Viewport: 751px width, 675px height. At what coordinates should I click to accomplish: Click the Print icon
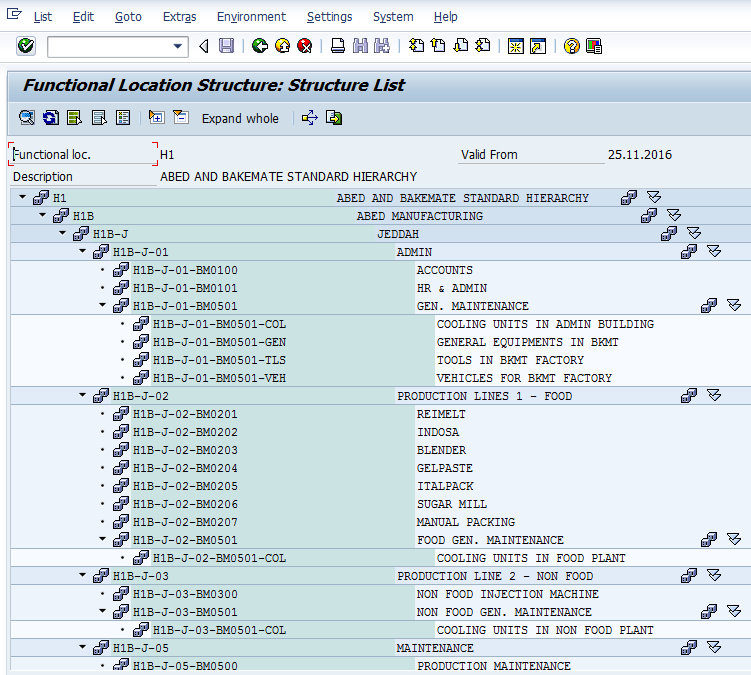click(x=338, y=46)
